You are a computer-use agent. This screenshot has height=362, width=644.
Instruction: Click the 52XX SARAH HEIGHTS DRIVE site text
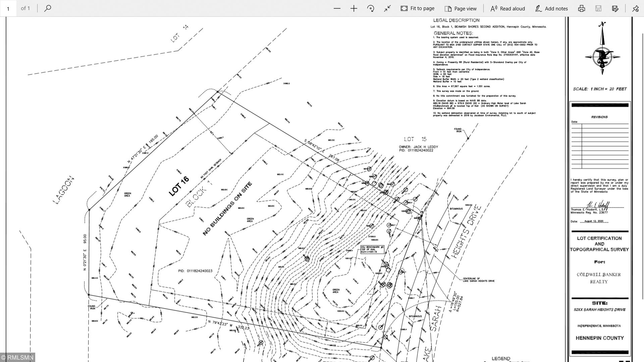599,310
